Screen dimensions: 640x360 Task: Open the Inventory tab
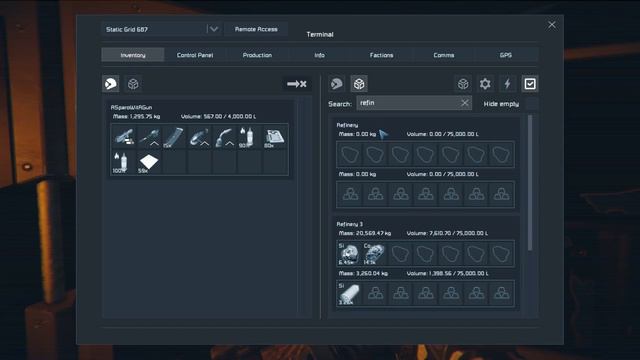point(133,55)
